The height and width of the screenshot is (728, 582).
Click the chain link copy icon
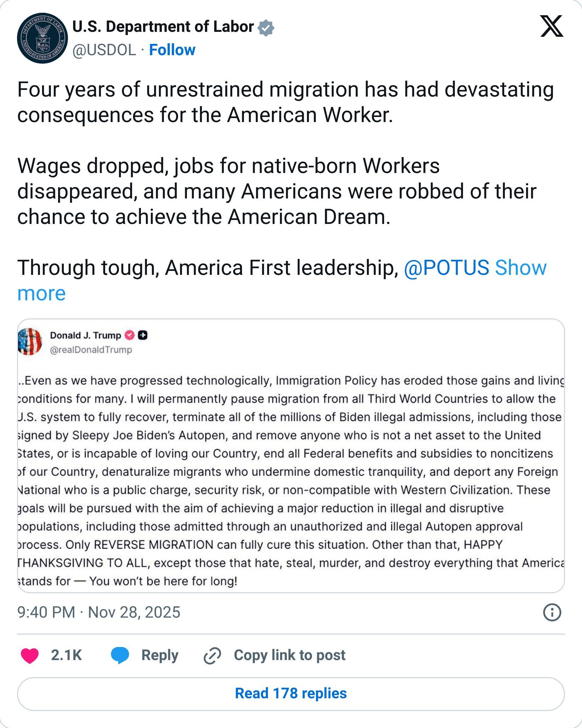[212, 656]
